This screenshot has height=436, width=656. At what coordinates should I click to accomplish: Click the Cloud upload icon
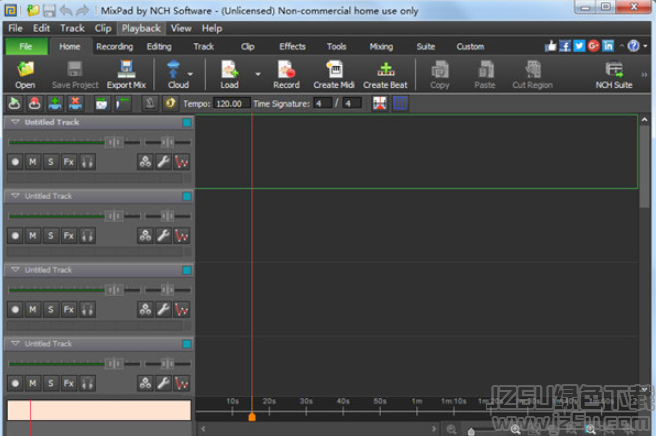[173, 69]
